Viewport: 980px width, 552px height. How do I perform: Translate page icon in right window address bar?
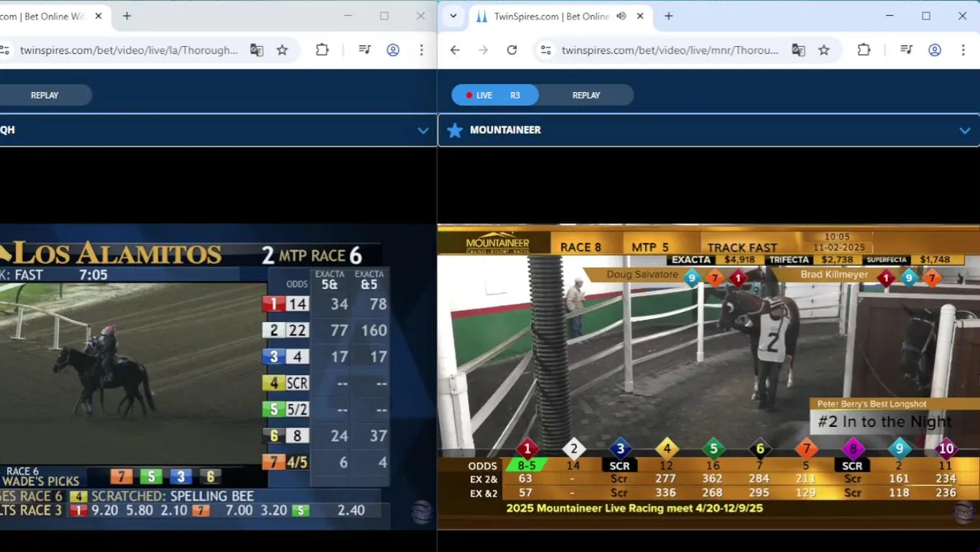pyautogui.click(x=798, y=50)
